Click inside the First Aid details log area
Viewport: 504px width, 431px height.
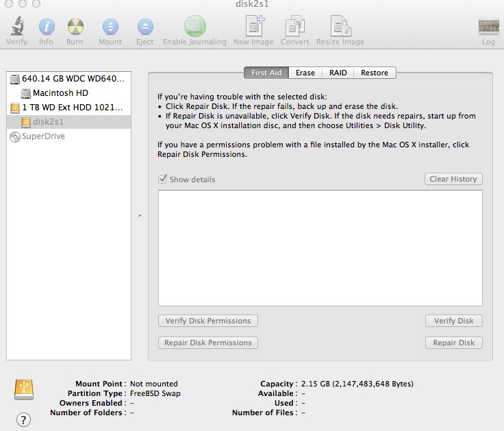320,248
